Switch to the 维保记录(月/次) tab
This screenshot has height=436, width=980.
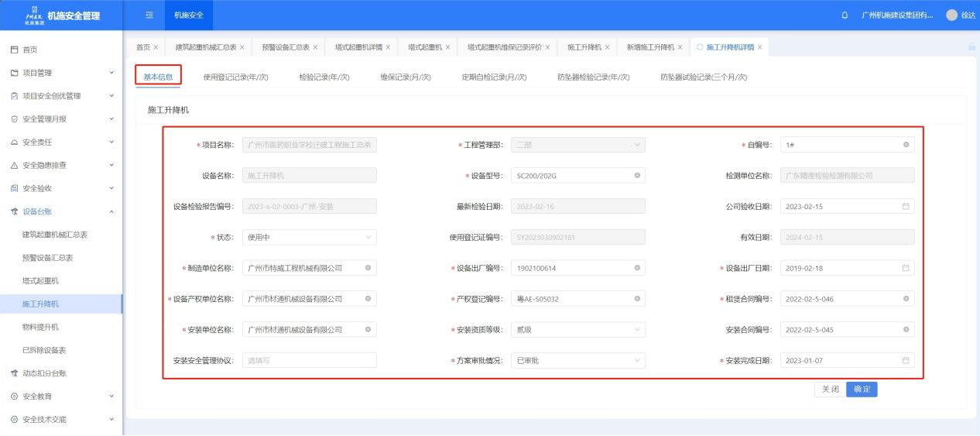coord(406,77)
